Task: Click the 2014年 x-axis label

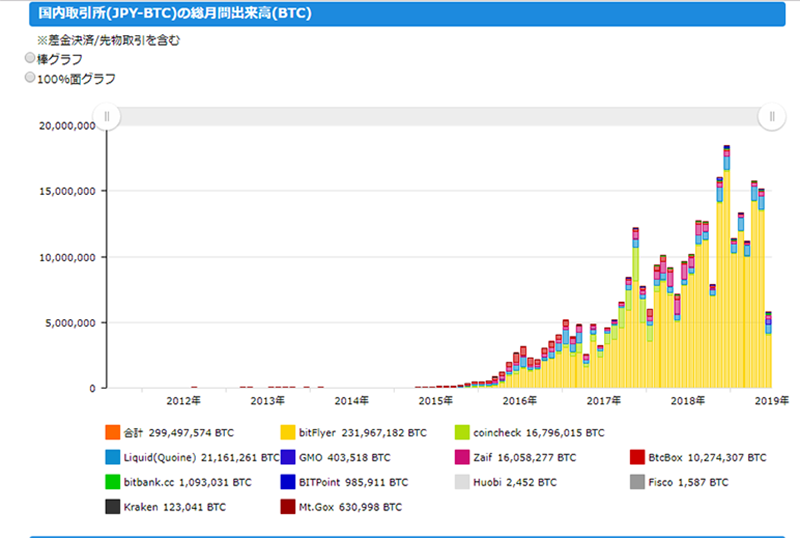Action: point(352,401)
